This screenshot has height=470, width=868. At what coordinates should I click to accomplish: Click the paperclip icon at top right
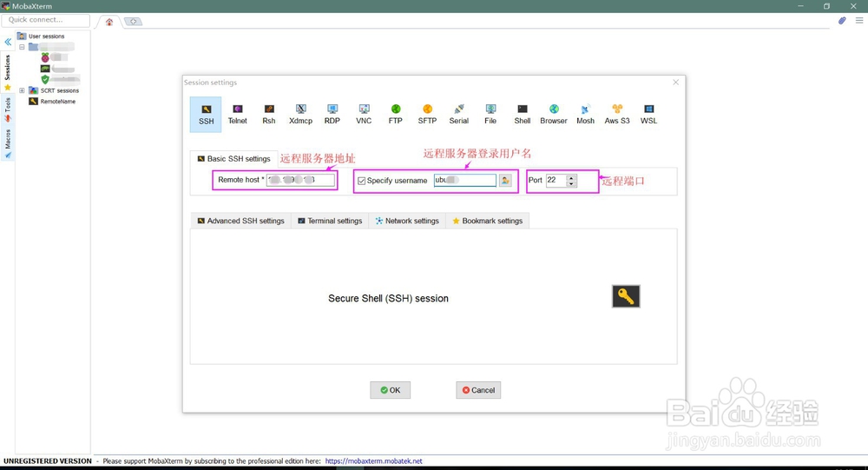click(842, 21)
